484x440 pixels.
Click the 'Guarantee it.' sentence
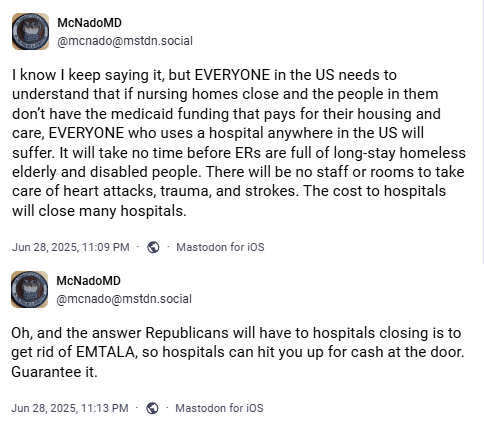pyautogui.click(x=54, y=372)
